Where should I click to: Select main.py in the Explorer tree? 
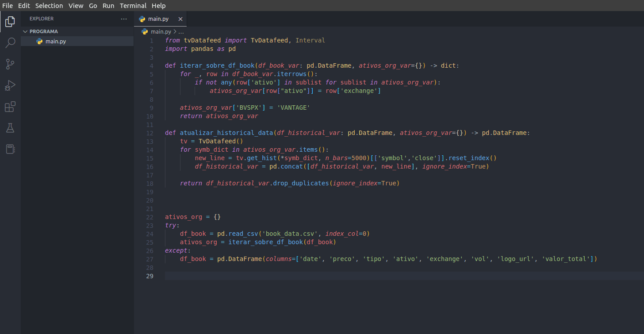point(77,41)
